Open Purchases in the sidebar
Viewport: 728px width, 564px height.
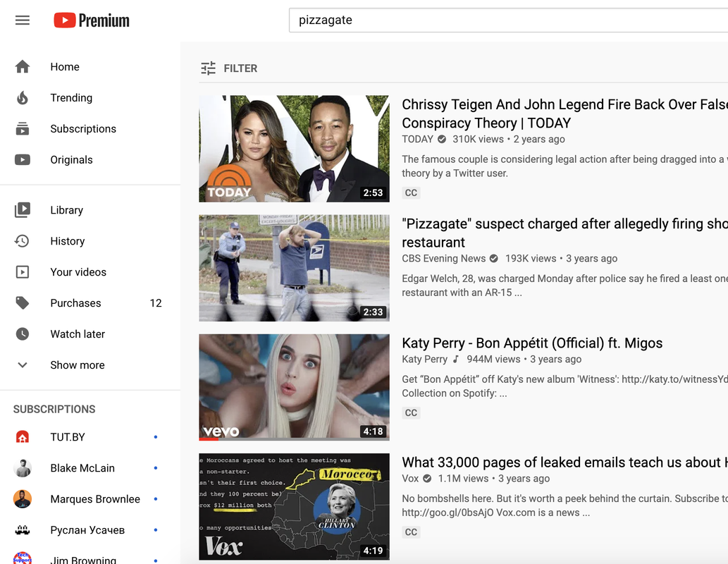pos(90,303)
